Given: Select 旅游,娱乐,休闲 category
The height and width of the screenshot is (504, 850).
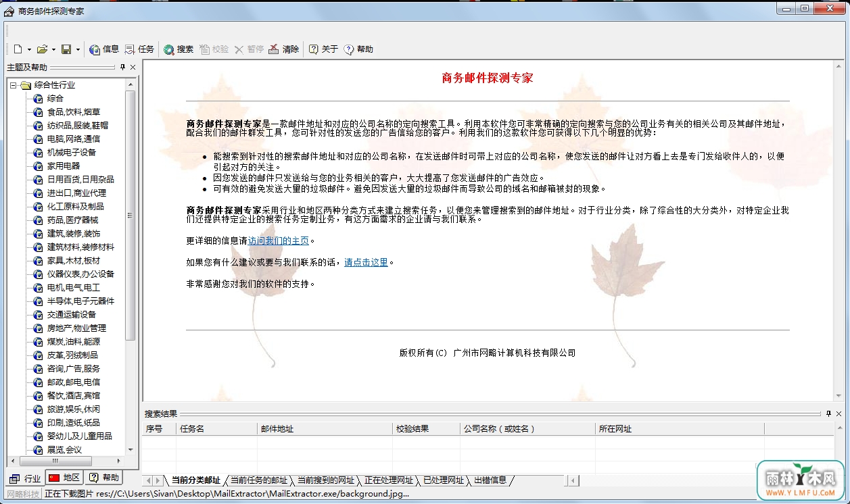Looking at the screenshot, I should (74, 409).
